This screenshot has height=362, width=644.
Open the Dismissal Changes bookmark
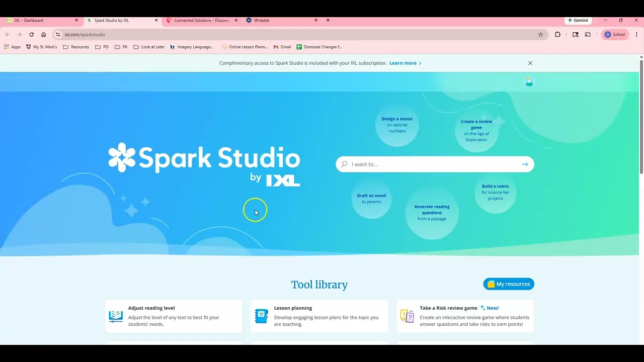click(x=319, y=47)
